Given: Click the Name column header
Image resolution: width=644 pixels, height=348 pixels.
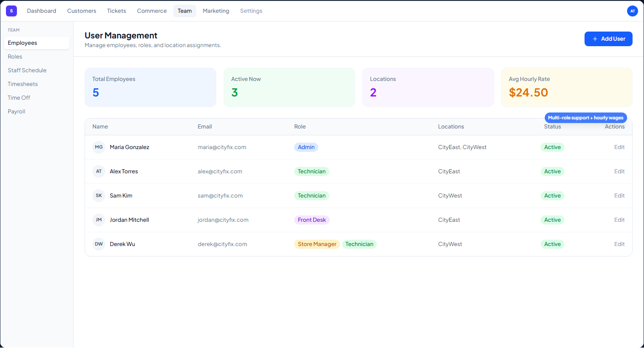Looking at the screenshot, I should [100, 127].
